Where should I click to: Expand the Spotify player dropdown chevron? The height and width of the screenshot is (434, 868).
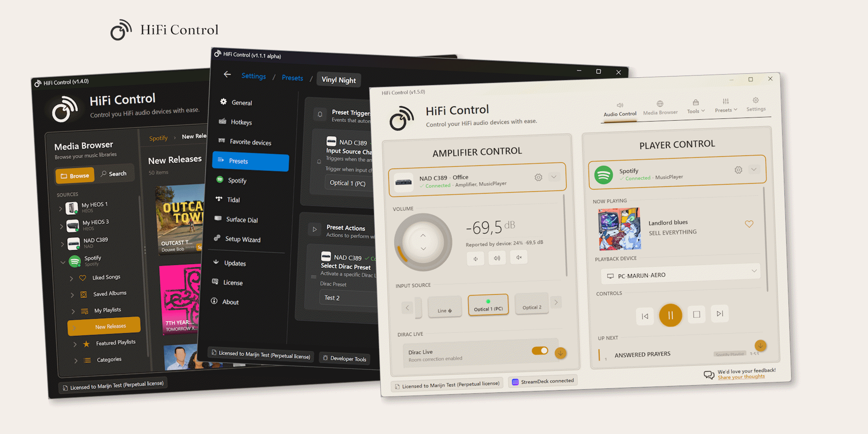click(754, 170)
